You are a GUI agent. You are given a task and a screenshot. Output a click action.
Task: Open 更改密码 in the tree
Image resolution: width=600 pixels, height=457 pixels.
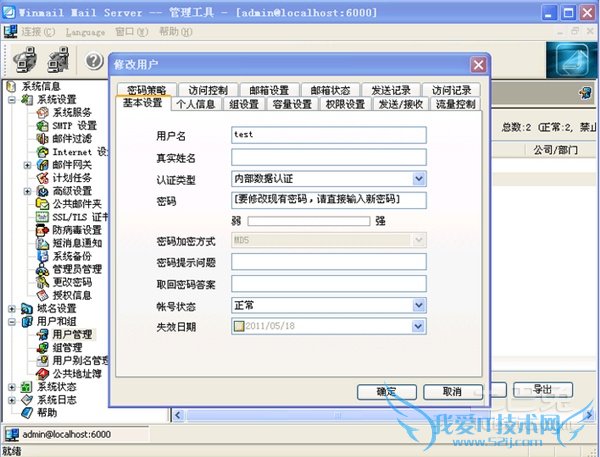[x=72, y=282]
